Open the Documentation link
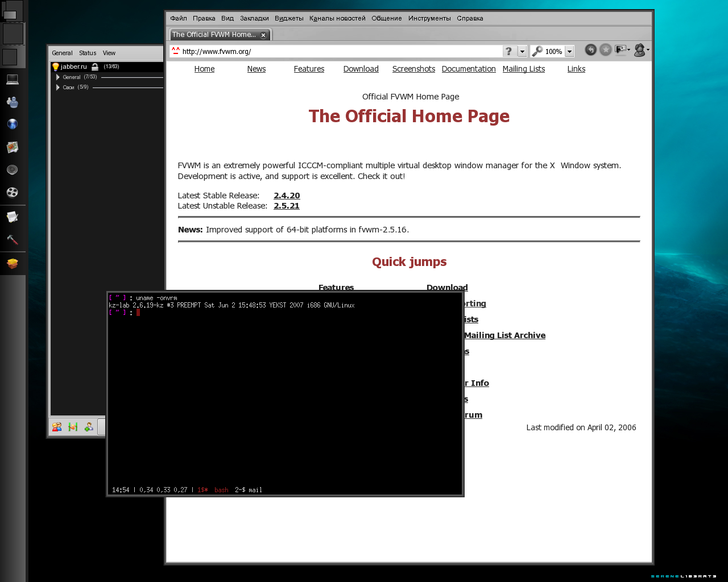The image size is (728, 582). (469, 69)
